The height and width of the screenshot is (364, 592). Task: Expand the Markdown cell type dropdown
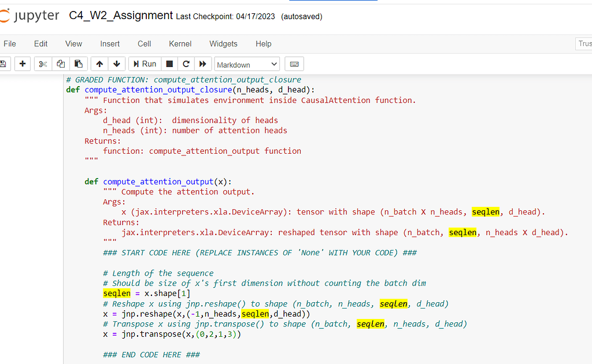(247, 64)
